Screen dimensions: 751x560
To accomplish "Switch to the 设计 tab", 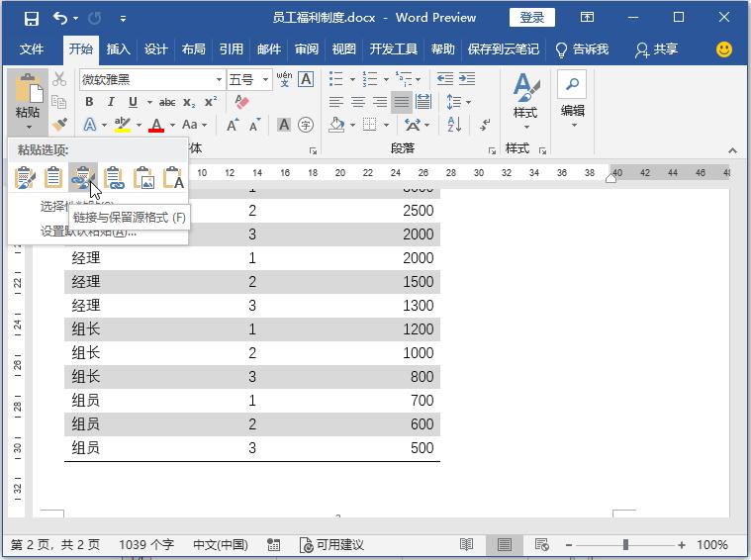I will [155, 48].
